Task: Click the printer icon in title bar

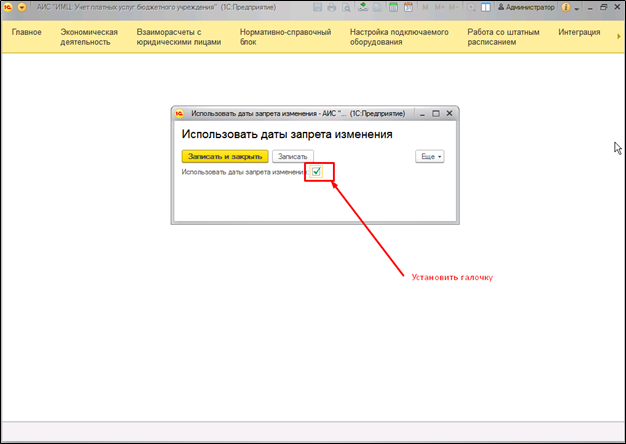Action: [x=331, y=7]
